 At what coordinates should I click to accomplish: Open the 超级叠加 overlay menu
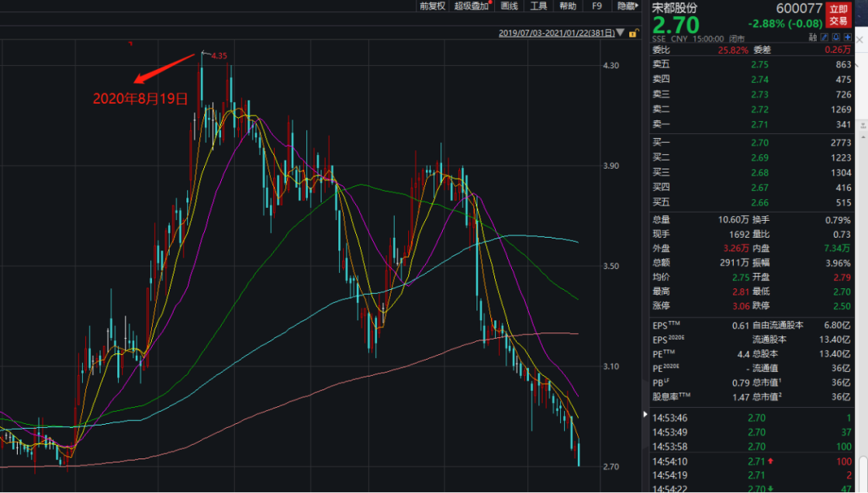click(472, 6)
